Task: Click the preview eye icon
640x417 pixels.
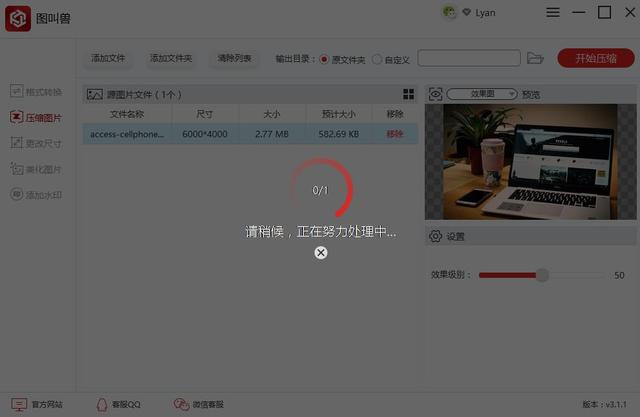Action: pos(436,94)
